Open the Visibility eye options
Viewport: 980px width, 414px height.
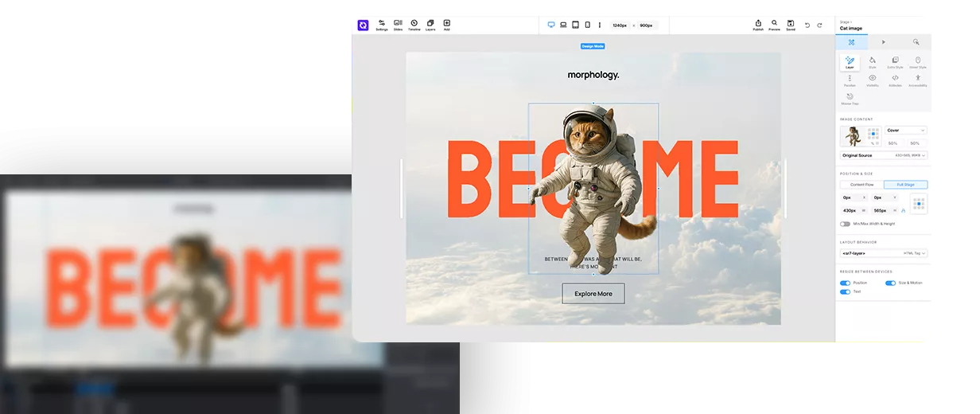872,80
